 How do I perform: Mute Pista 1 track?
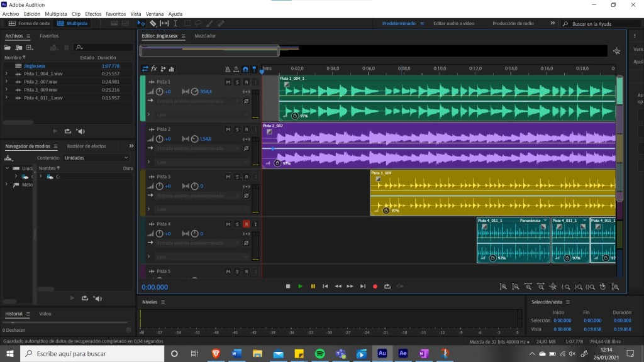point(228,82)
